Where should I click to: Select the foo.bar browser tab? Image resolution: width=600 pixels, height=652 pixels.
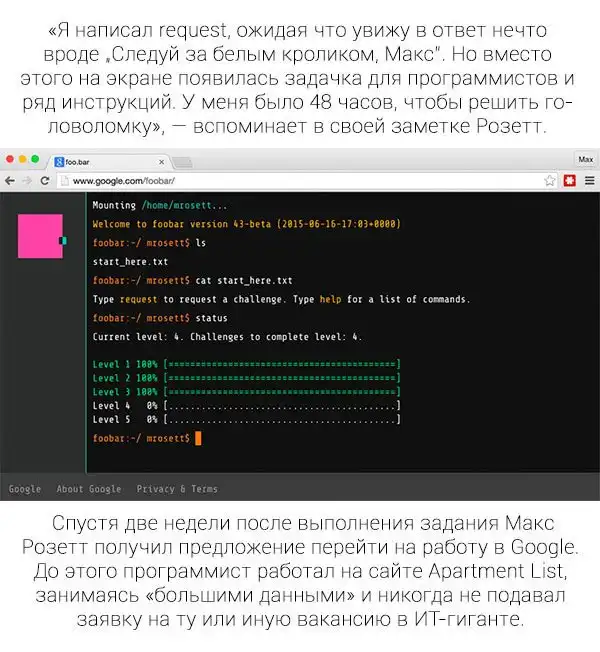coord(109,162)
